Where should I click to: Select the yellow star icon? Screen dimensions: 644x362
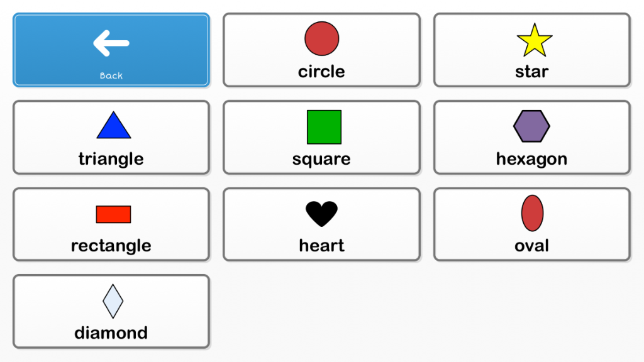click(535, 40)
